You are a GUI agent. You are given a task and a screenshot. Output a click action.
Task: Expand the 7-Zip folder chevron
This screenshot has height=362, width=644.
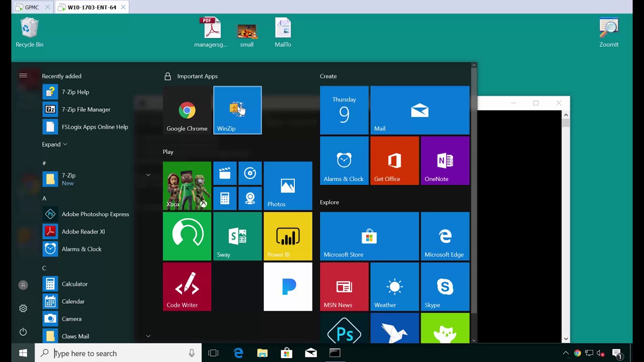click(x=148, y=175)
